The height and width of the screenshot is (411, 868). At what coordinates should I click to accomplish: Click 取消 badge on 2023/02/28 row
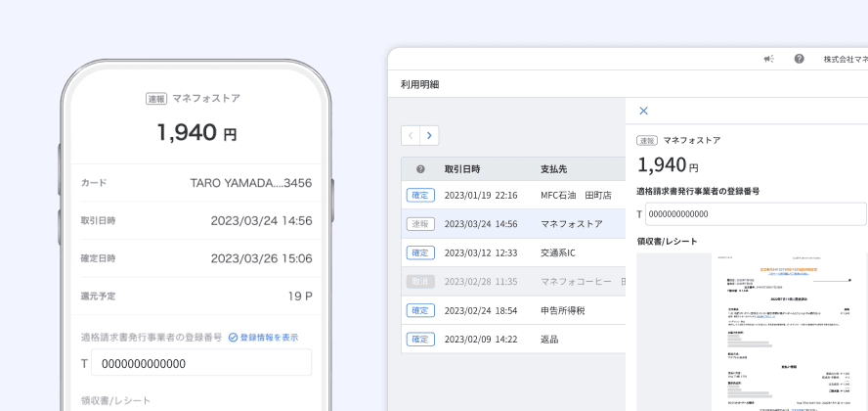(420, 282)
